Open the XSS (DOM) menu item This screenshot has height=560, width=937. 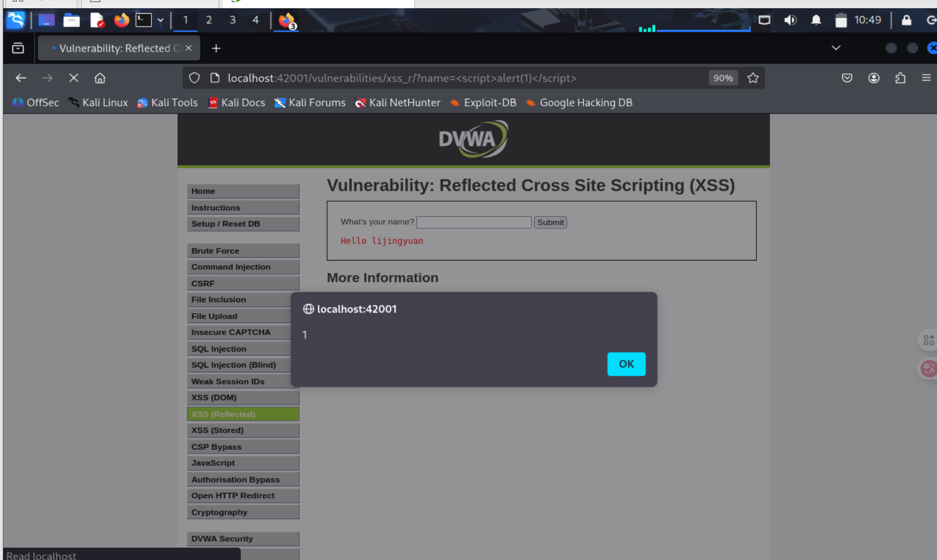243,398
